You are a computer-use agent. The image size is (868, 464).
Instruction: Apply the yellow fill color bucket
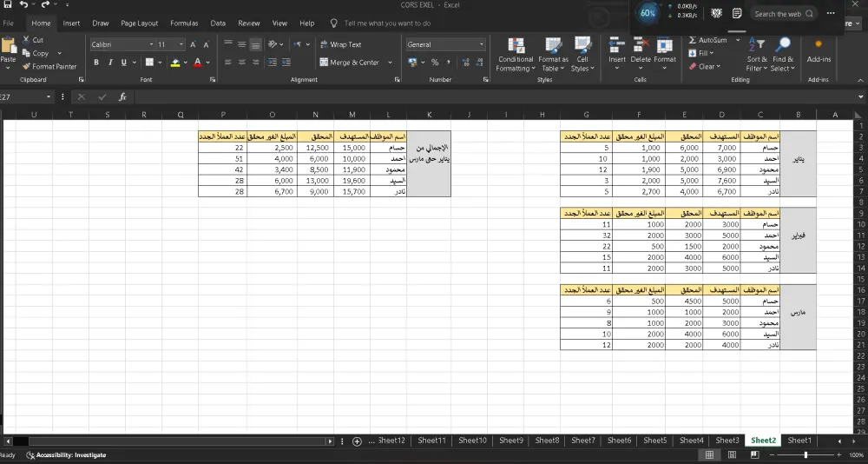[x=175, y=63]
